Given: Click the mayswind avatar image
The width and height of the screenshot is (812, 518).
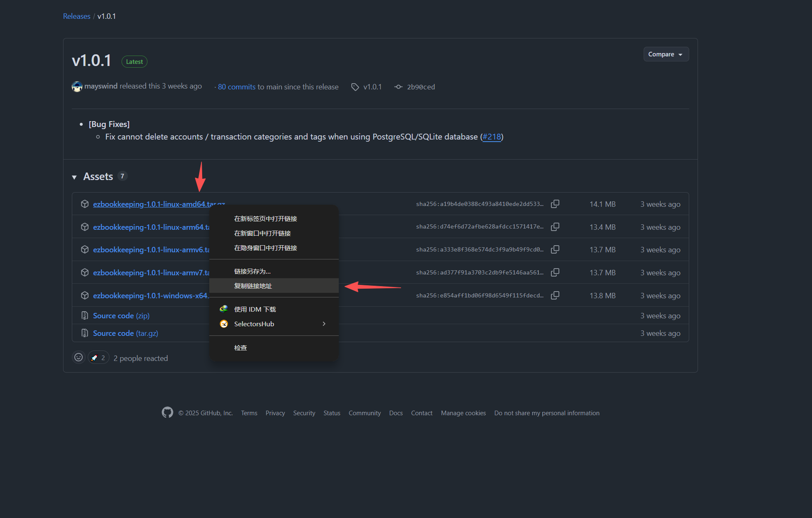Looking at the screenshot, I should click(x=77, y=86).
